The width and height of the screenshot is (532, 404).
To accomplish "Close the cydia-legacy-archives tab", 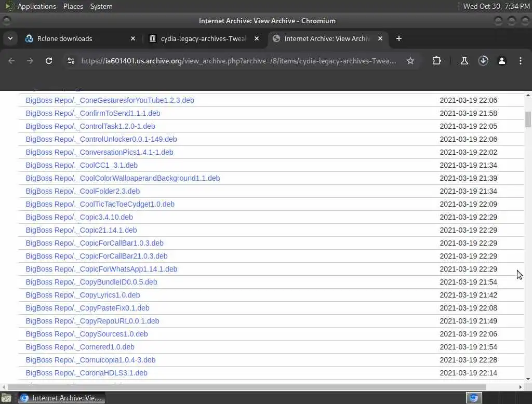I will tap(257, 38).
